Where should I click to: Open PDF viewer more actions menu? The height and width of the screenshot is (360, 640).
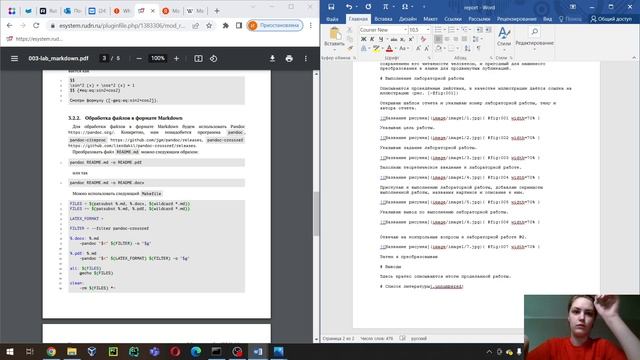point(306,58)
